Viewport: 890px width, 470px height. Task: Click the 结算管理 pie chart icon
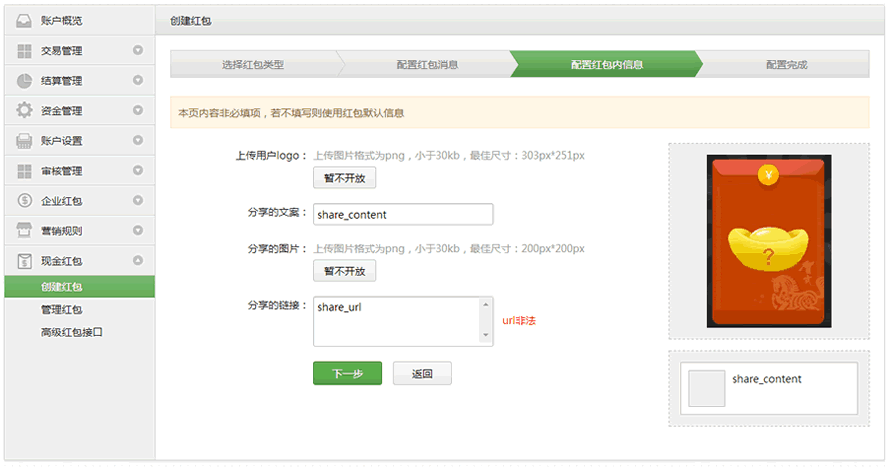click(x=24, y=81)
